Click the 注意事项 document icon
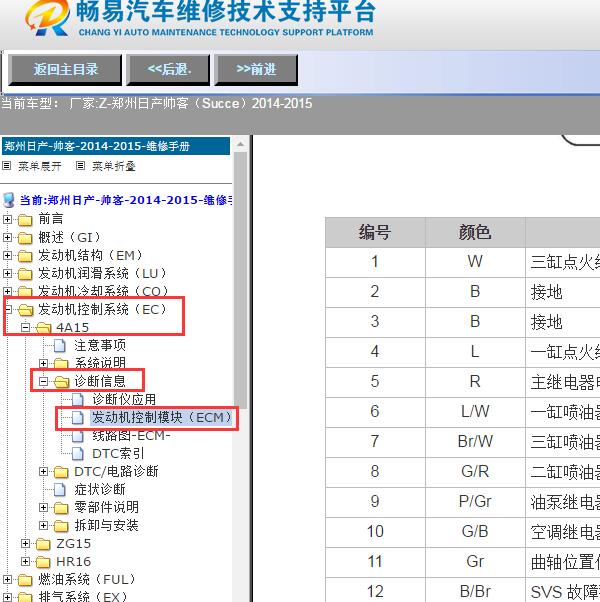Screen dimensions: 600x602 coord(60,346)
